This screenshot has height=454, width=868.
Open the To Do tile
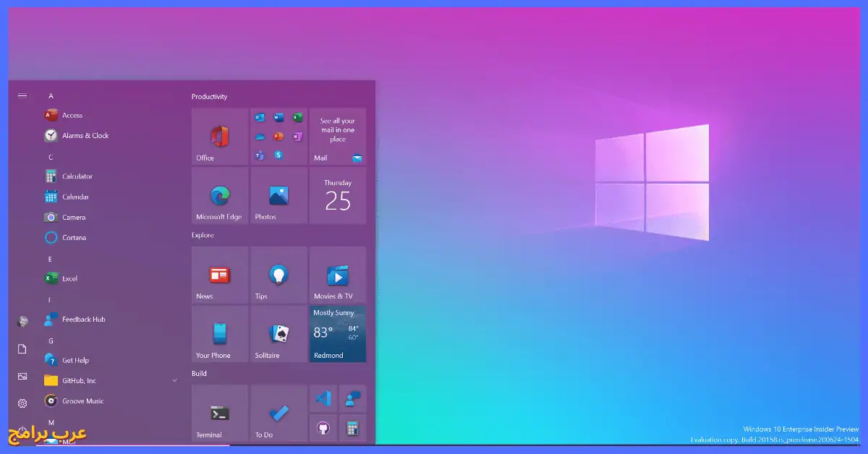click(x=278, y=413)
